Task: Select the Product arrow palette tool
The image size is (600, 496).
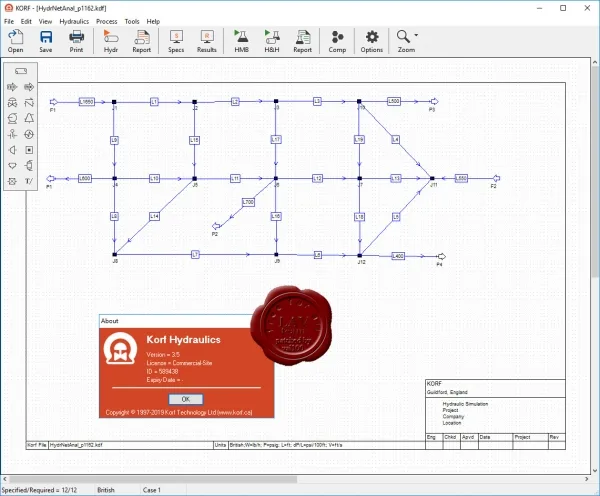Action: 29,87
